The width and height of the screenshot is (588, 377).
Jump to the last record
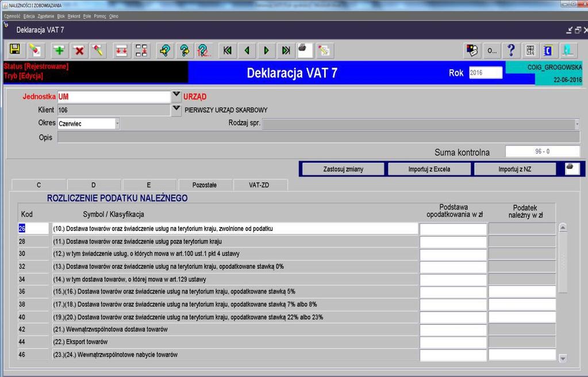286,50
